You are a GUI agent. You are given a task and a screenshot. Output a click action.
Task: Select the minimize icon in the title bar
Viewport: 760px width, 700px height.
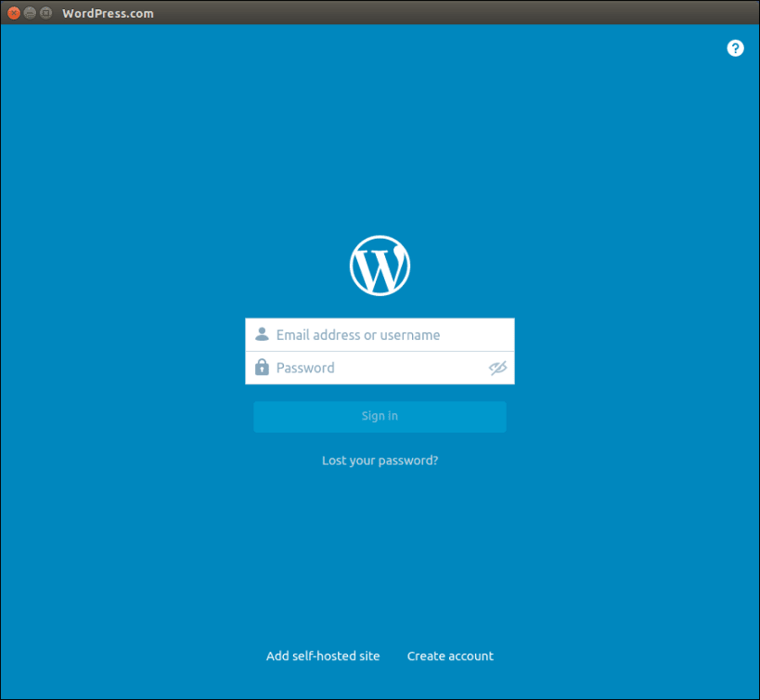point(29,13)
